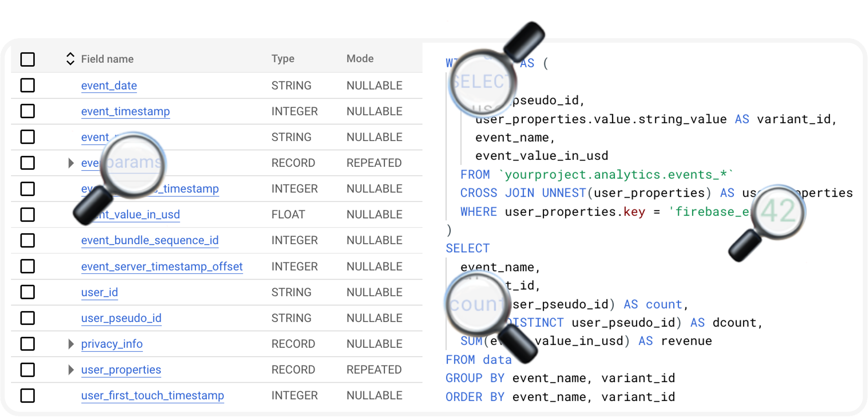
Task: Check the event_date row checkbox
Action: (28, 85)
